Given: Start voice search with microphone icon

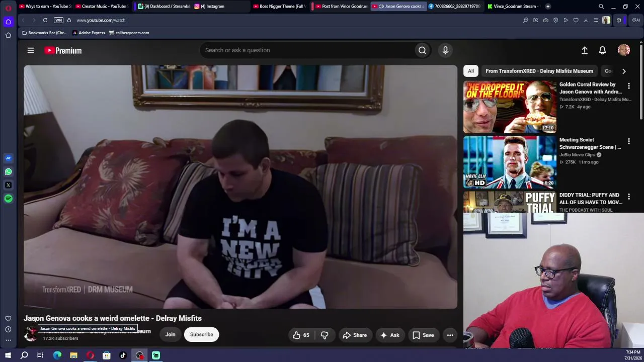Looking at the screenshot, I should click(x=445, y=50).
